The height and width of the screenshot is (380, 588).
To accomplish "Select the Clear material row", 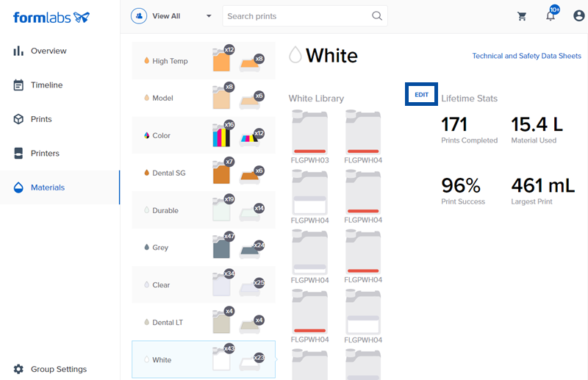I will coord(204,284).
